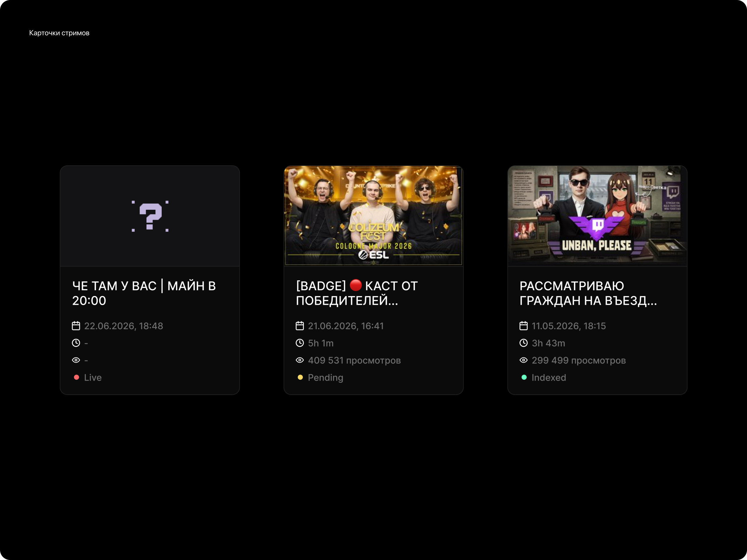Click calendar icon beside 21.06.2026, 16:41
Viewport: 747px width, 560px height.
point(300,326)
